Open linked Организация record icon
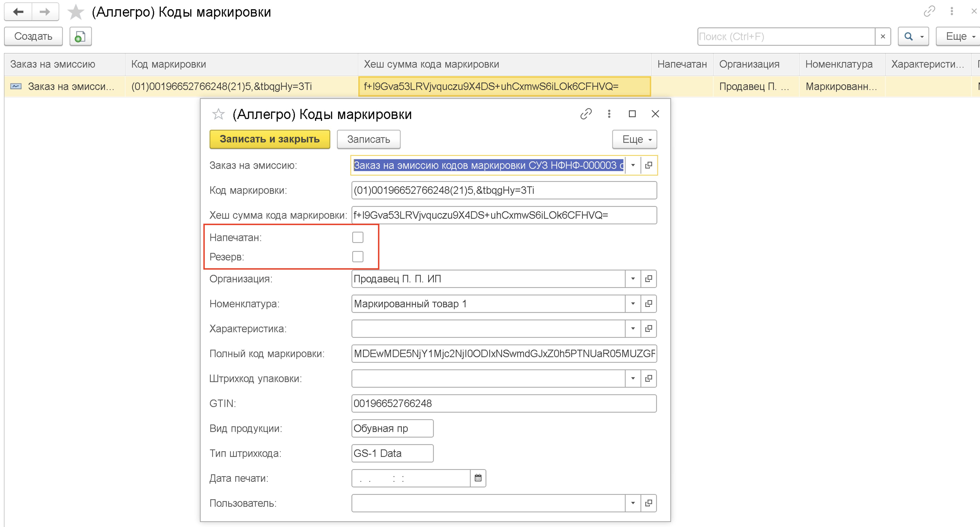The width and height of the screenshot is (980, 527). 649,279
